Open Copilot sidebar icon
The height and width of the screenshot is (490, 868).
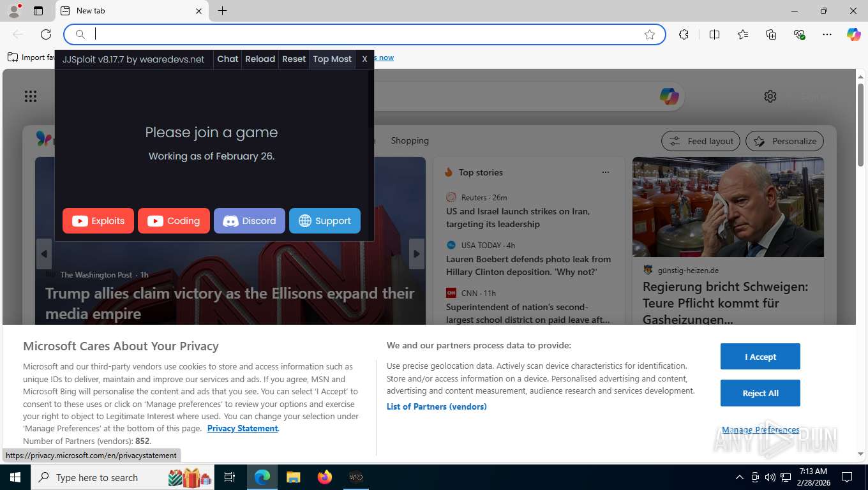[x=854, y=34]
